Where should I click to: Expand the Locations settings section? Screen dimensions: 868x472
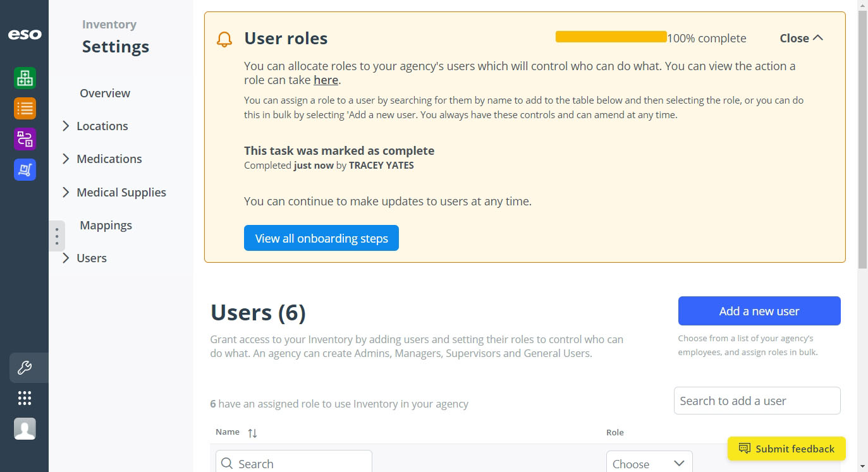point(95,126)
